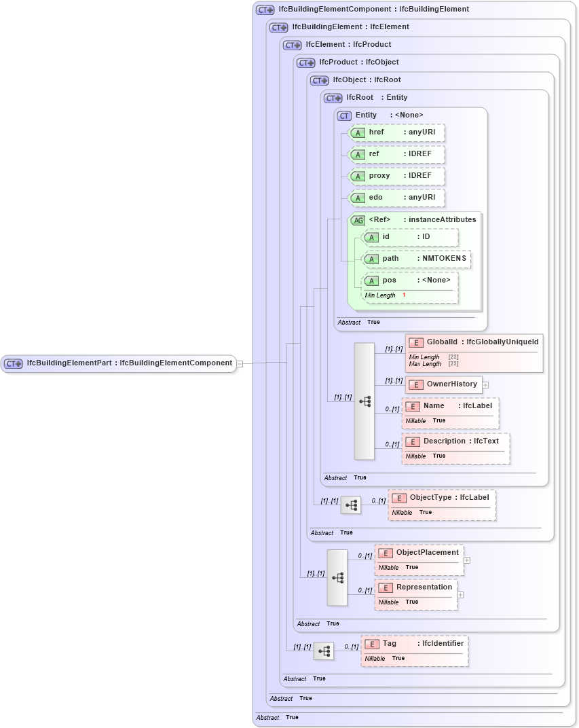Collapse IfcBuildingElementPart using its small square handle

tap(239, 363)
